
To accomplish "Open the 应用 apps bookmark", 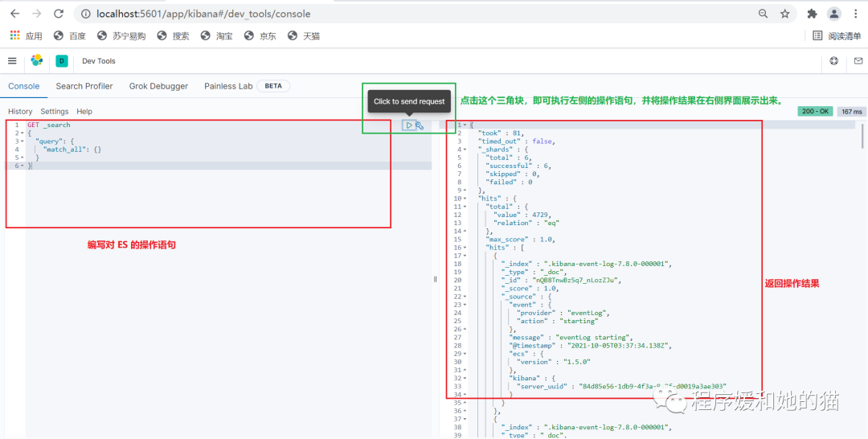I will point(27,36).
